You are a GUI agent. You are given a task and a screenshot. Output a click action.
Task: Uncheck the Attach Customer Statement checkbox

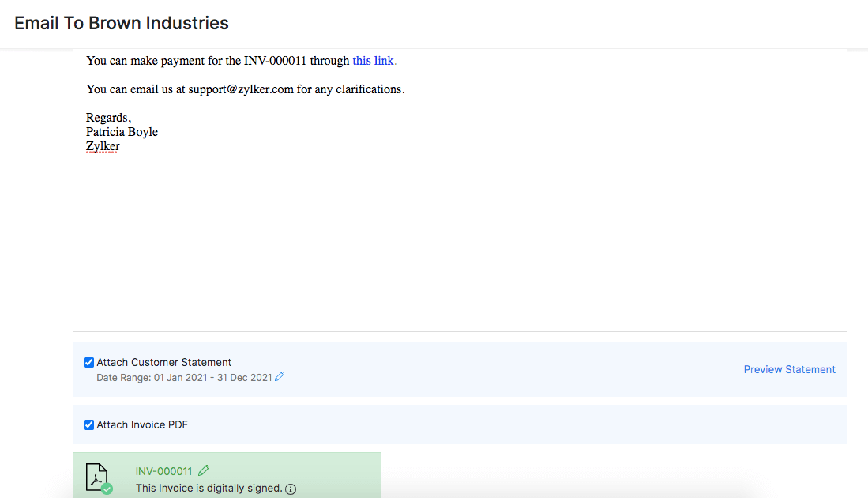click(88, 363)
